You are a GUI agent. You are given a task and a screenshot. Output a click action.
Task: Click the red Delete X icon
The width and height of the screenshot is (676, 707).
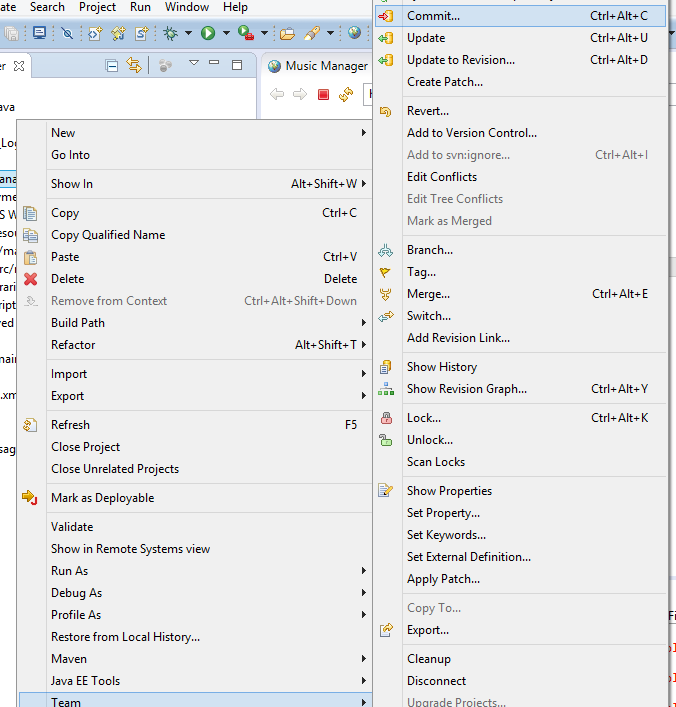point(31,279)
